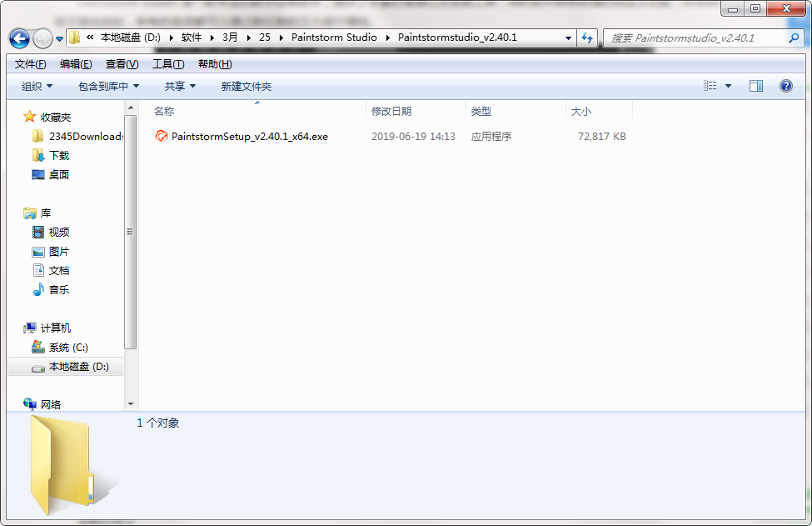Click 新建文件夹 button

(x=246, y=87)
